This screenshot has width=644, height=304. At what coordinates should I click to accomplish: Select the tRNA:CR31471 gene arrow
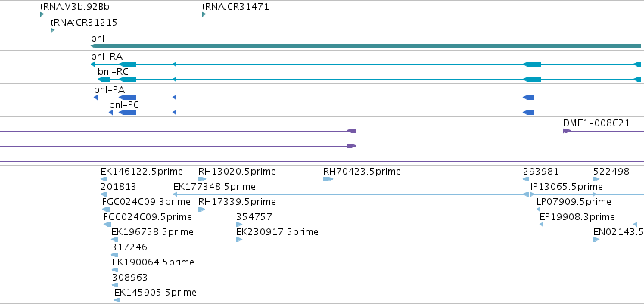204,15
